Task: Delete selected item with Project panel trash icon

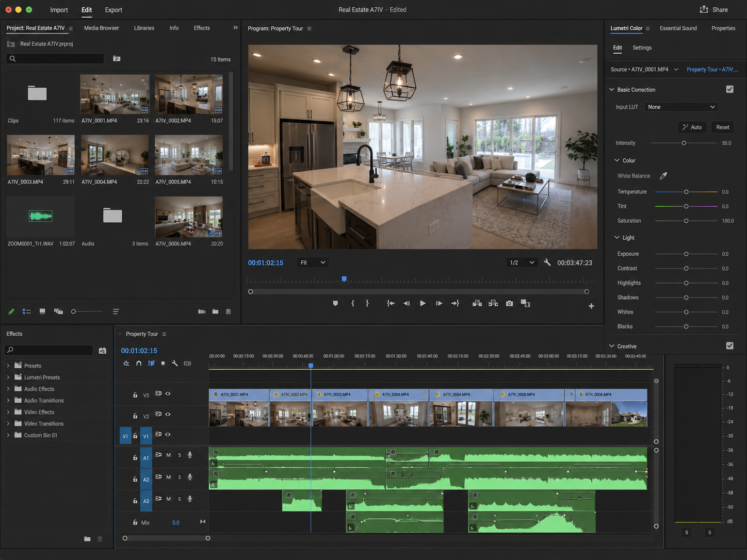Action: click(x=228, y=311)
